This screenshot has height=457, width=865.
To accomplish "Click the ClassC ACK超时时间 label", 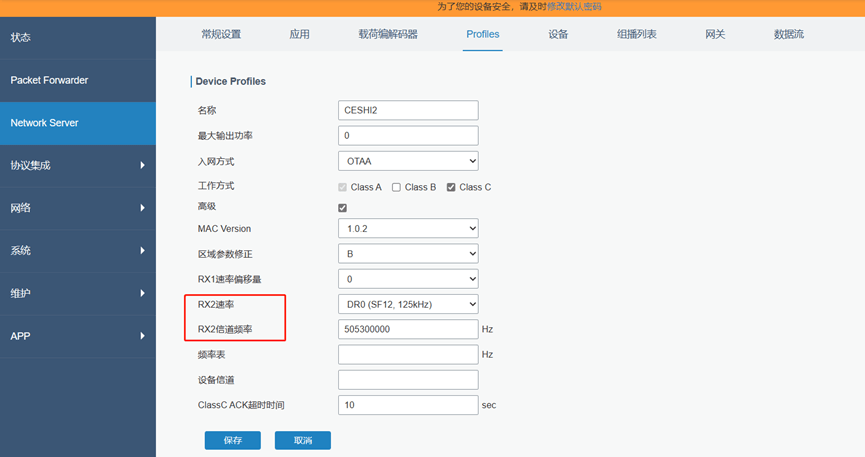I will [241, 405].
